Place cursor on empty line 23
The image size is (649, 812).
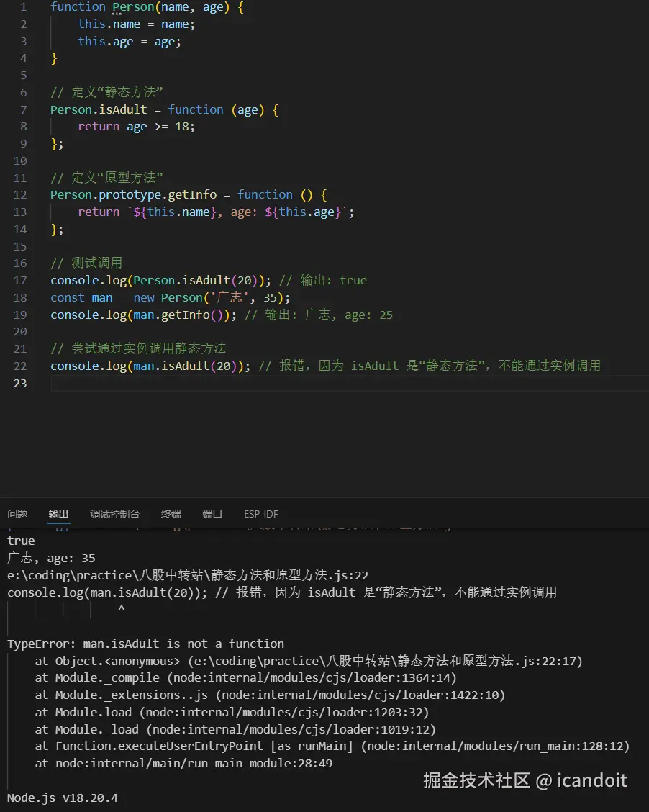350,383
